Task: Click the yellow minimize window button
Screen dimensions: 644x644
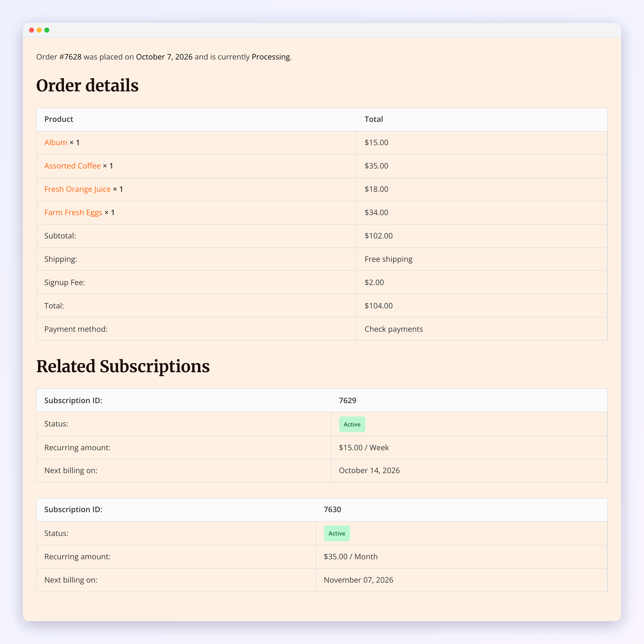Action: tap(39, 30)
